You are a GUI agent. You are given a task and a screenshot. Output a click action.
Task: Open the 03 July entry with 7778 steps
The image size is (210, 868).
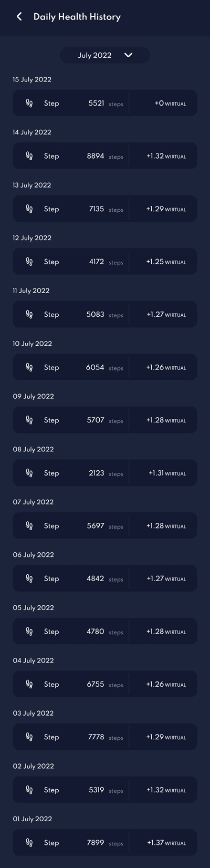tap(105, 737)
